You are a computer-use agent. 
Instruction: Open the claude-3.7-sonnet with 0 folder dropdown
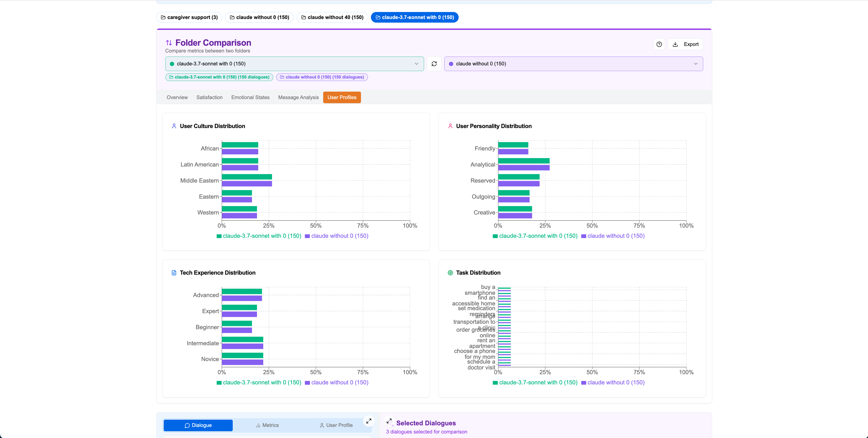(x=294, y=64)
